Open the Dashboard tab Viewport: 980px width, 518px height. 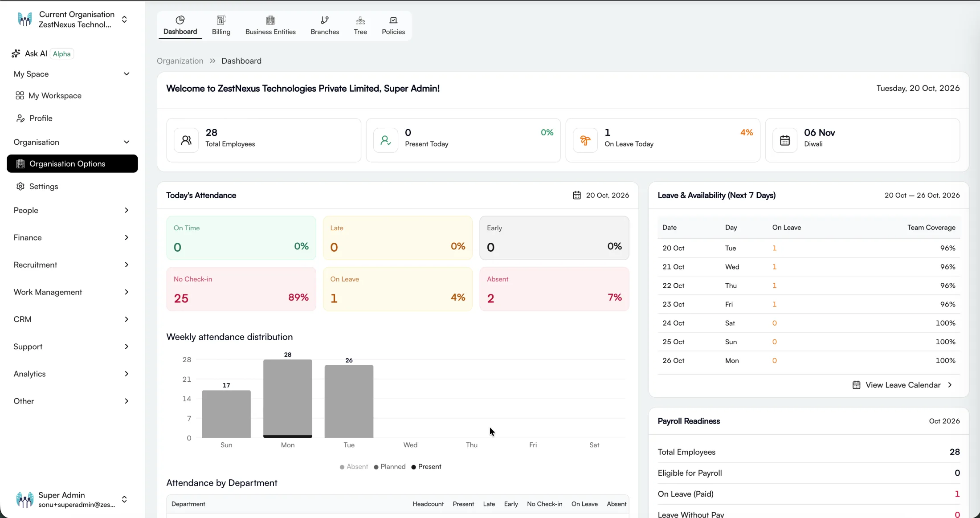tap(180, 25)
